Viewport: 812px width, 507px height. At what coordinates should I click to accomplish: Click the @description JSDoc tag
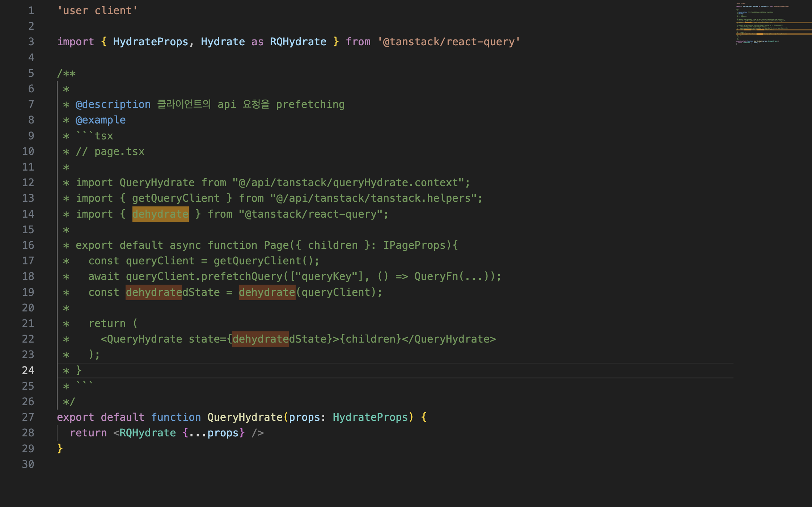pyautogui.click(x=113, y=104)
